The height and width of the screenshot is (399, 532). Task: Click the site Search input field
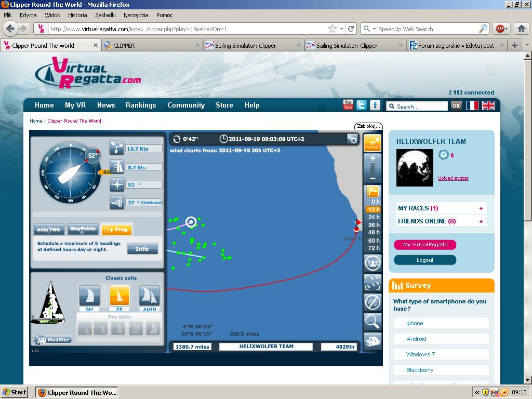[421, 106]
